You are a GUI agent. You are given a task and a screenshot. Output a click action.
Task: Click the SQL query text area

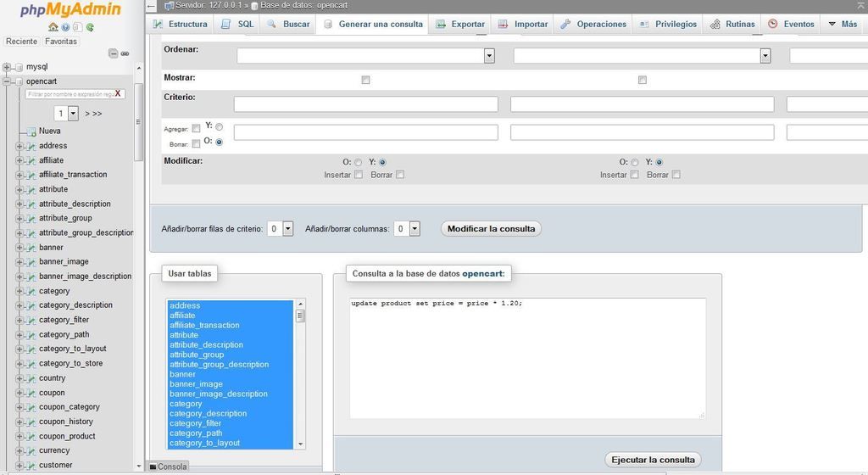[527, 358]
